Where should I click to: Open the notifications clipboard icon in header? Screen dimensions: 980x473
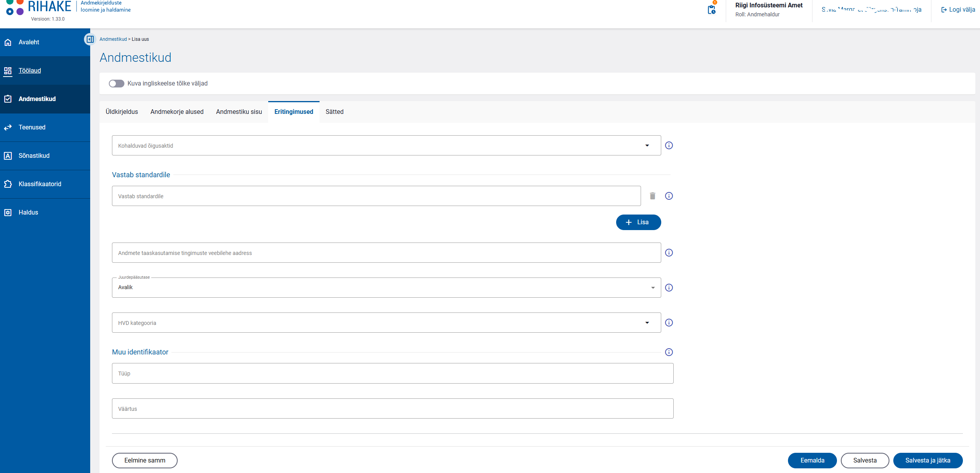coord(711,10)
